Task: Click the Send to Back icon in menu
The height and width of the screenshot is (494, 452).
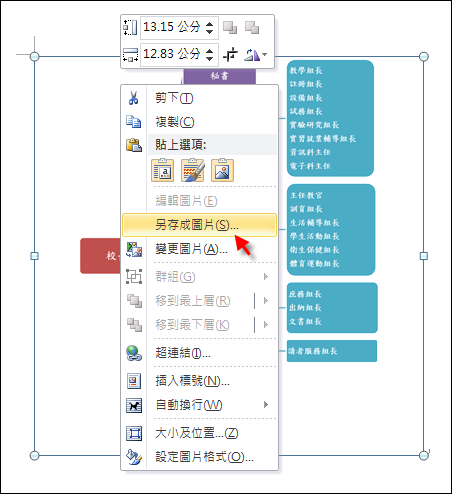Action: (134, 325)
